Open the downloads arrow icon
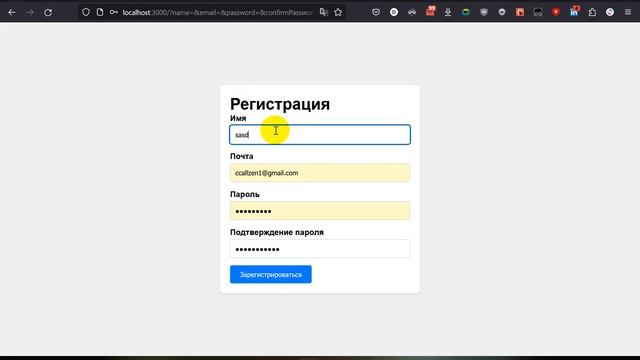This screenshot has width=640, height=360. pyautogui.click(x=448, y=12)
